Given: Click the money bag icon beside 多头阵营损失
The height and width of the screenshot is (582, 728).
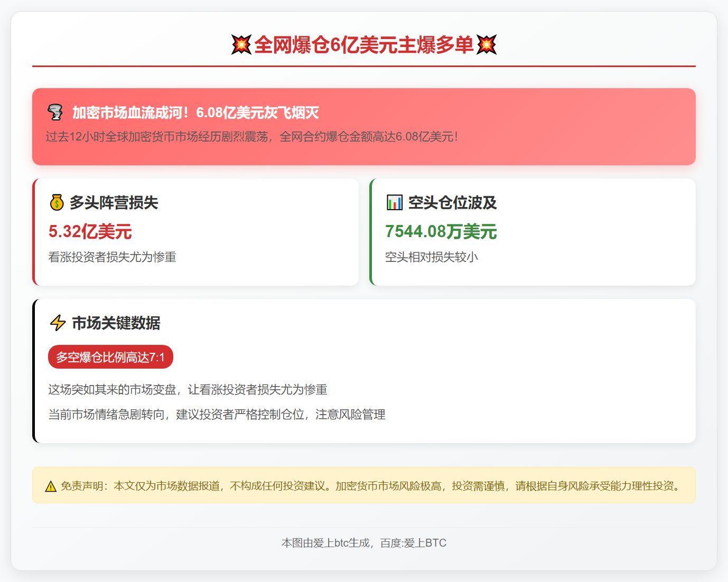Looking at the screenshot, I should pos(57,202).
